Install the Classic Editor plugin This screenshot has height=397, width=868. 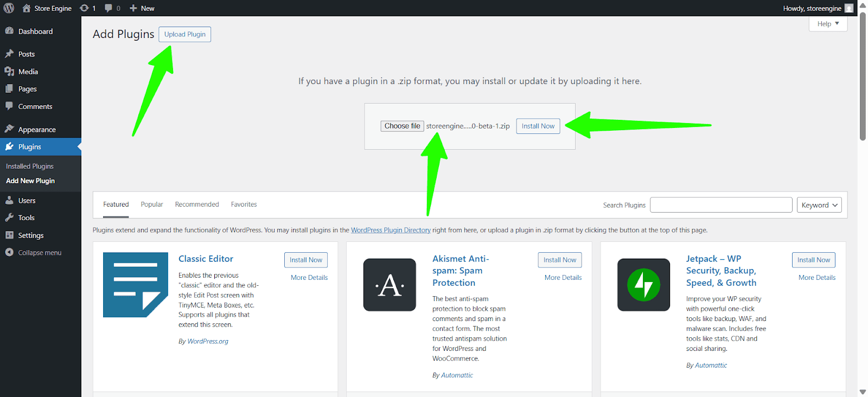pos(306,260)
